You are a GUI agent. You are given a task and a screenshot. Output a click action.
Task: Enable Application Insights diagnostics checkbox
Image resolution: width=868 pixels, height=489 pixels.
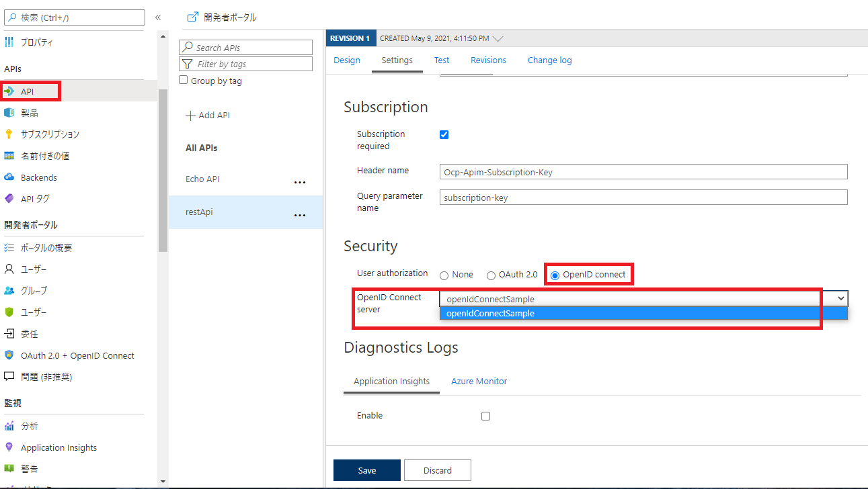pos(485,416)
